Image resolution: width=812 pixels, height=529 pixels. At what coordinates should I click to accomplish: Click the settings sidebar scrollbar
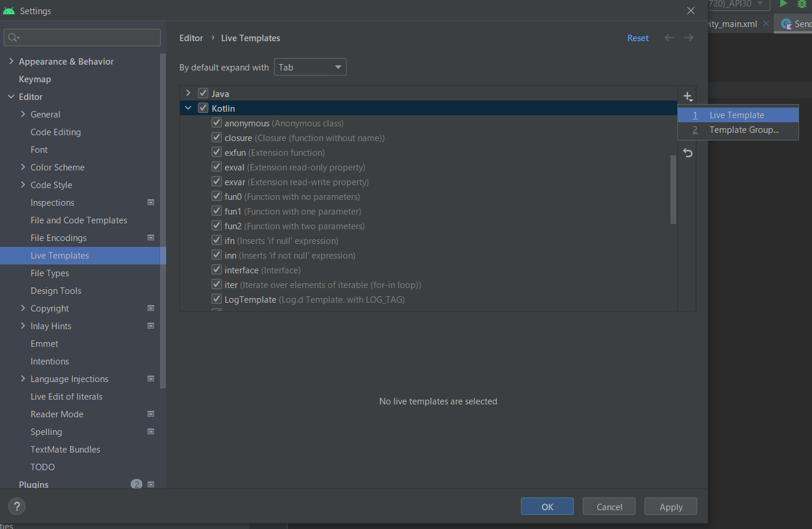pyautogui.click(x=163, y=221)
